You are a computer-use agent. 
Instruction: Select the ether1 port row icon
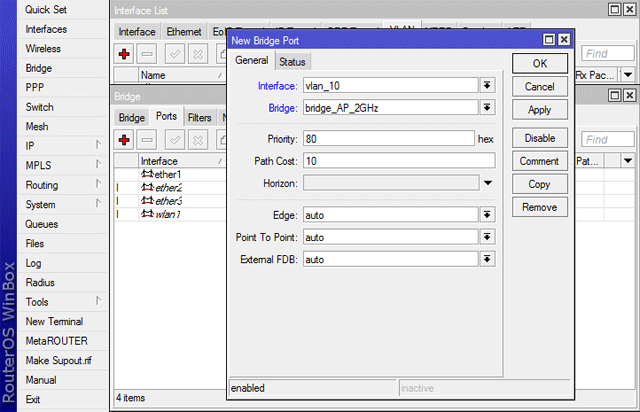(x=147, y=174)
